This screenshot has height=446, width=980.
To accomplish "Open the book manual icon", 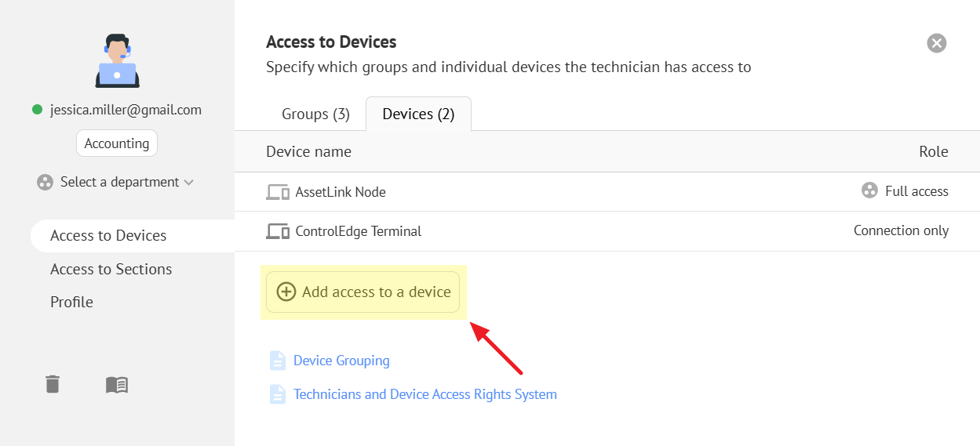I will (117, 384).
